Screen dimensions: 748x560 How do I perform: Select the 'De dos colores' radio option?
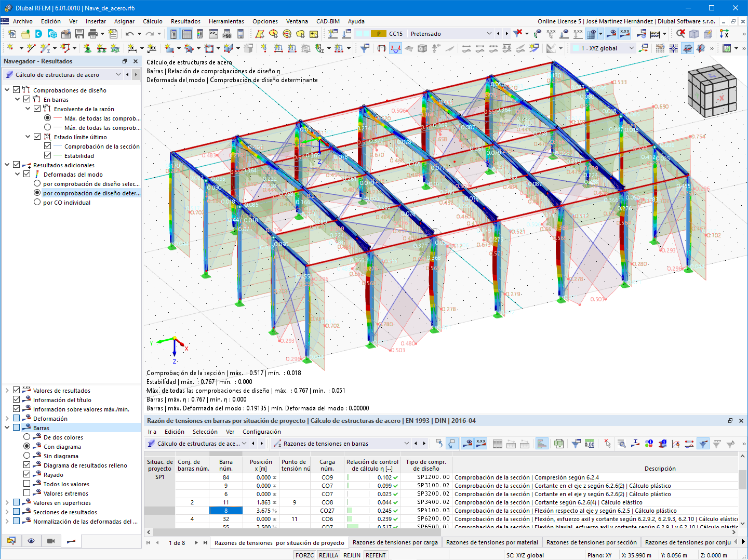click(27, 437)
